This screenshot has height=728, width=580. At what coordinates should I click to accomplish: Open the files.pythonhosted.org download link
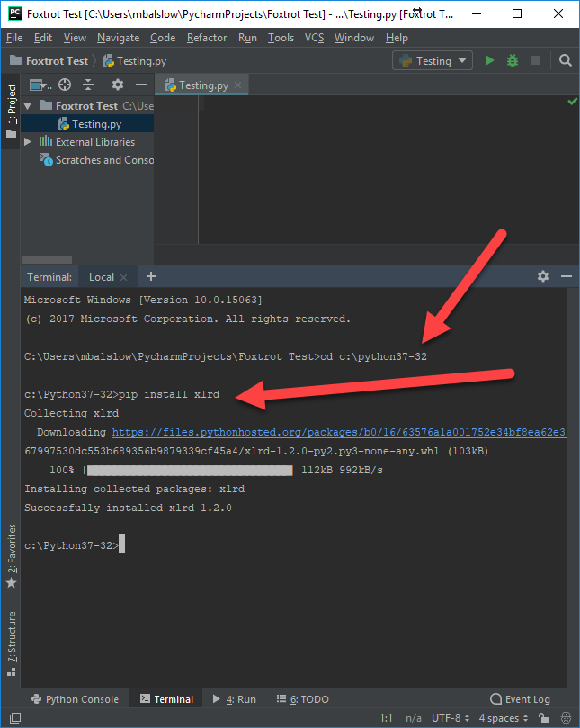tap(339, 432)
